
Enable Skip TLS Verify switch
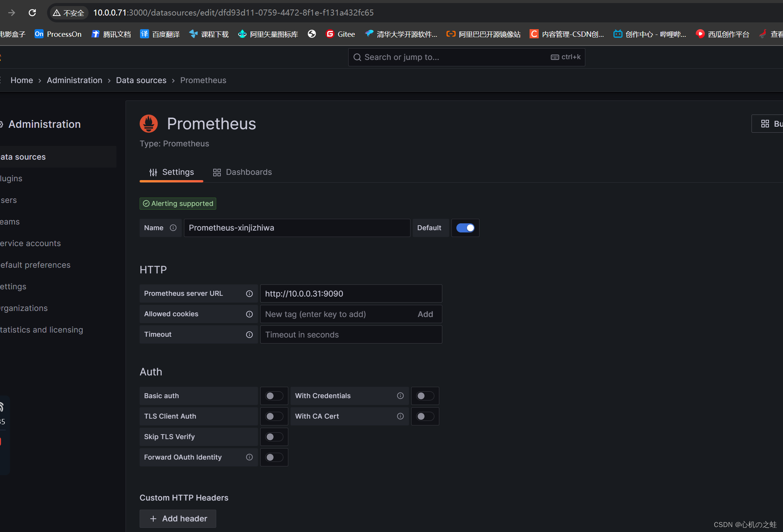click(274, 437)
